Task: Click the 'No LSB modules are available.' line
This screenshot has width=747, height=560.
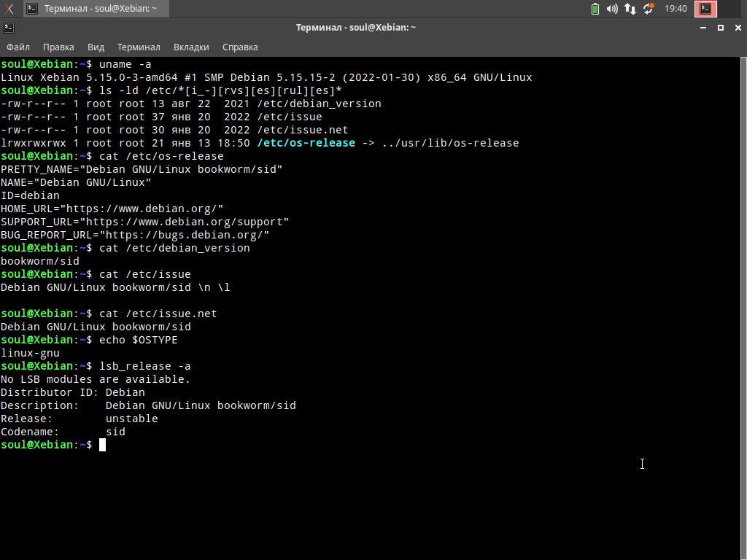Action: [x=96, y=379]
